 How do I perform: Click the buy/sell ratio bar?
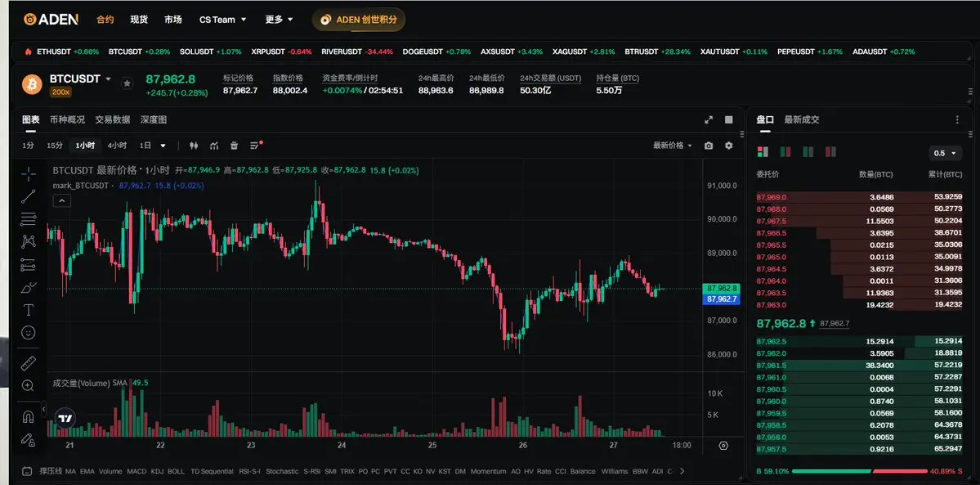pos(859,471)
